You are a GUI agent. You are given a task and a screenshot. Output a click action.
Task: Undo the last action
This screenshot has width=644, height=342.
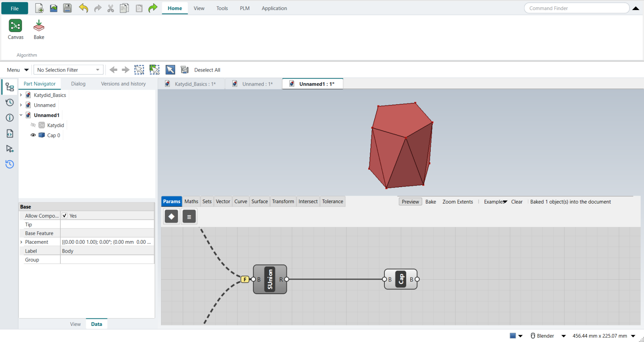click(x=83, y=8)
